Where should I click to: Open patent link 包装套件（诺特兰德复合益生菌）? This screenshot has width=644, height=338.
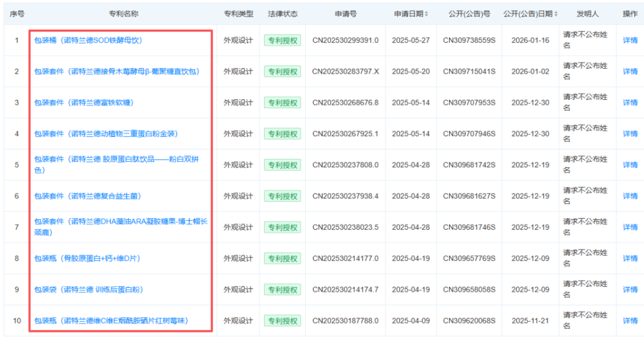click(88, 196)
